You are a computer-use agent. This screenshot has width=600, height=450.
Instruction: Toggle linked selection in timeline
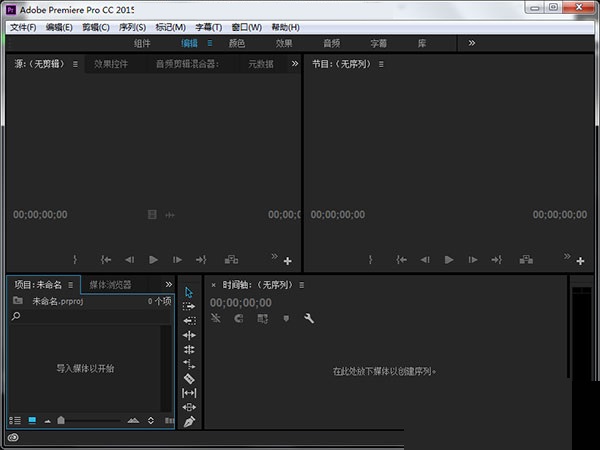point(262,318)
